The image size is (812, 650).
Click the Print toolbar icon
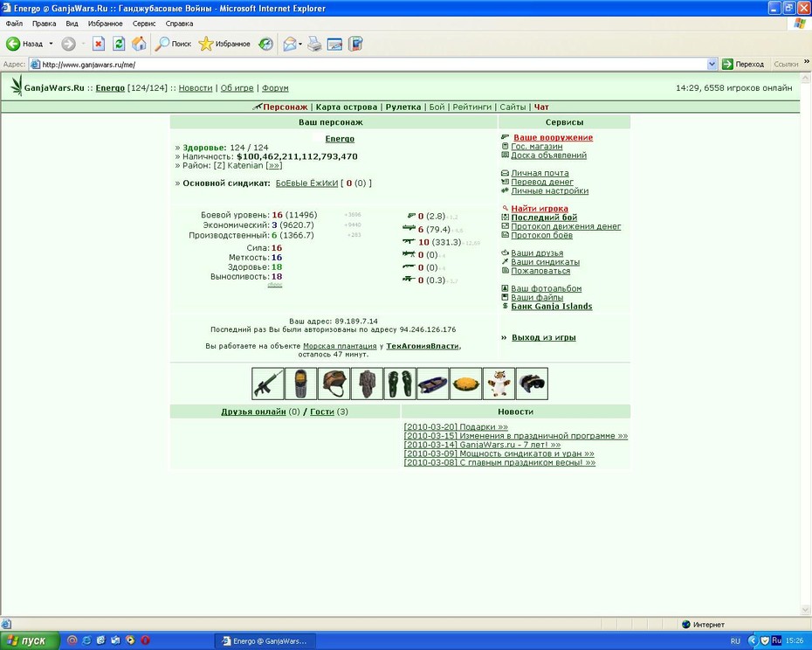pos(314,44)
